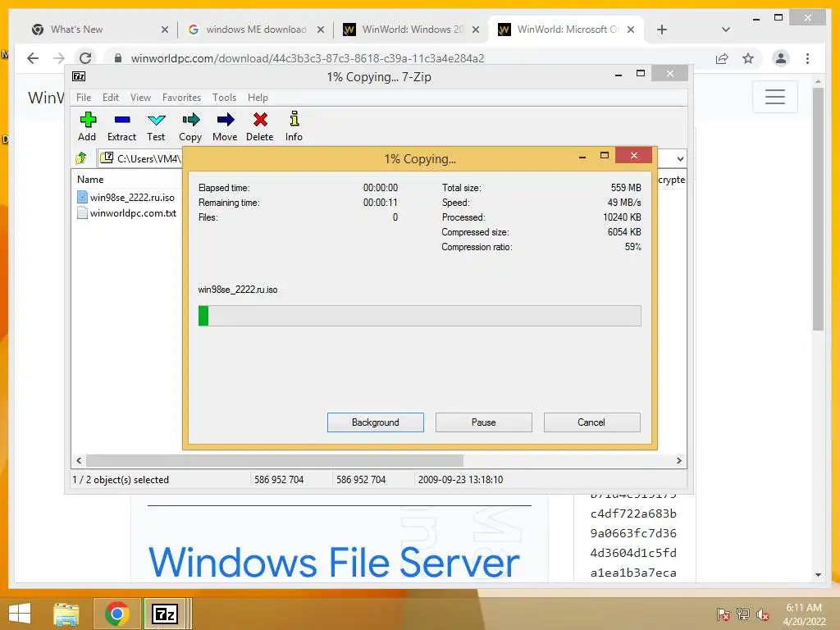840x630 pixels.
Task: Open the network tray icon
Action: pos(743,614)
